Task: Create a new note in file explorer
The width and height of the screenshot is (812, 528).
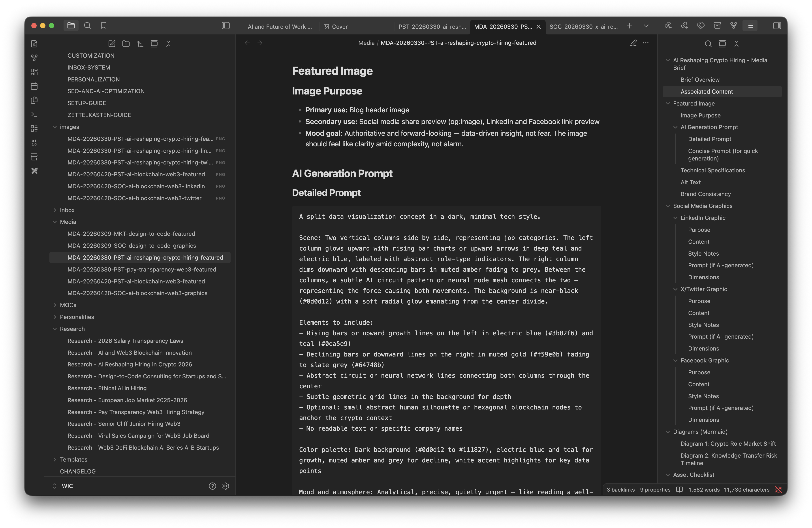Action: click(x=112, y=44)
